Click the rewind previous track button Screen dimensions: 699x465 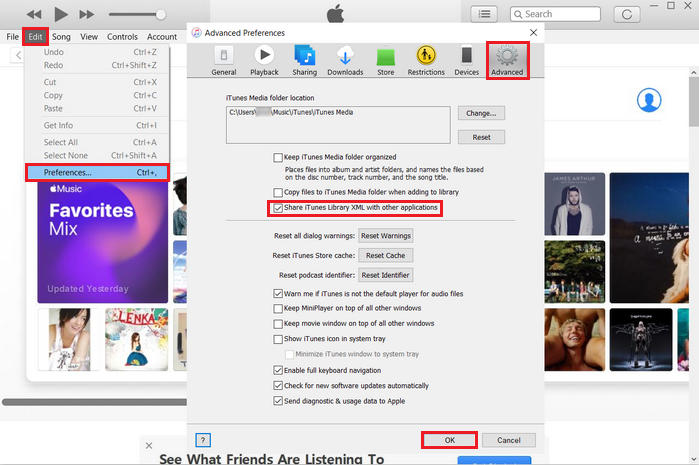(x=34, y=14)
